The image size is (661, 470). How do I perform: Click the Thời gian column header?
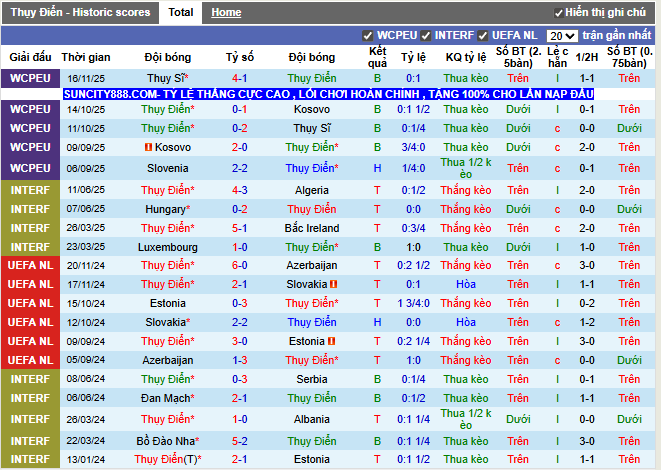tap(86, 57)
